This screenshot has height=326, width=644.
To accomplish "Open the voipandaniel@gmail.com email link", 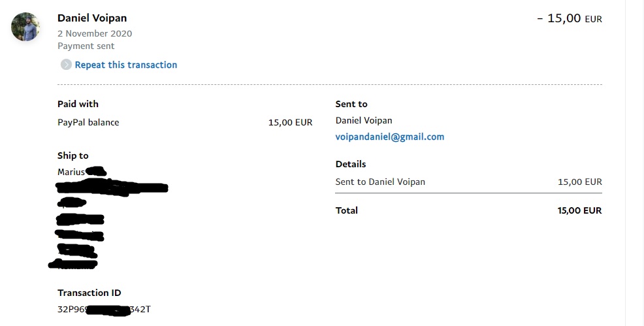I will tap(389, 137).
